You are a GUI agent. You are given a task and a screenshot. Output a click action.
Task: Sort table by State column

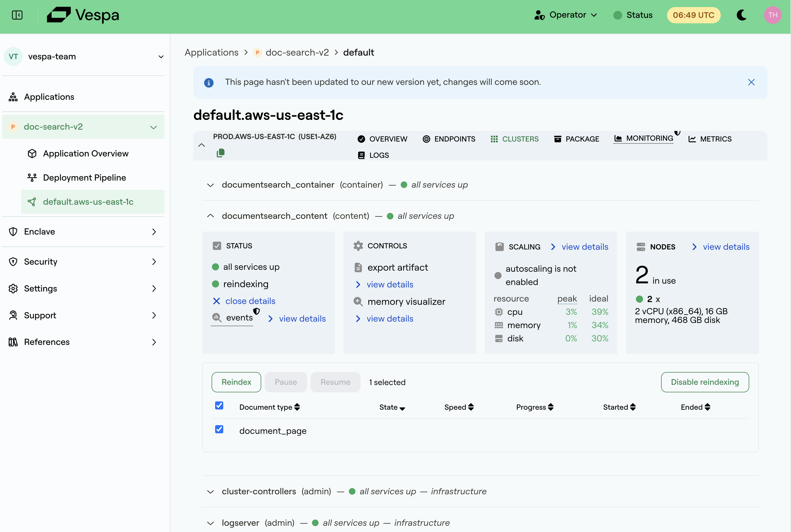pyautogui.click(x=392, y=407)
